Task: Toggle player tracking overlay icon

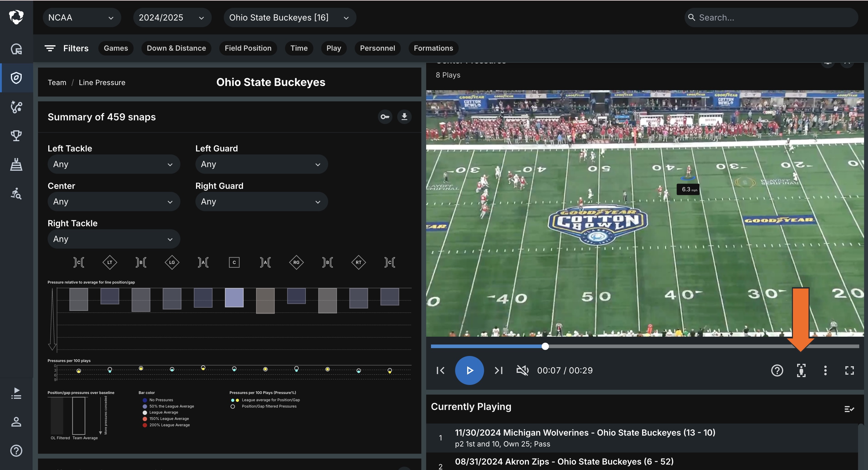Action: pyautogui.click(x=801, y=370)
